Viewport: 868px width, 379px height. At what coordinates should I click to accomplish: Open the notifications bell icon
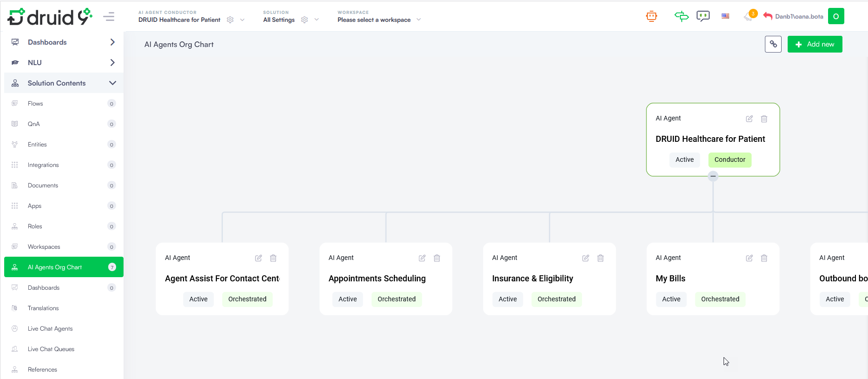(x=748, y=16)
